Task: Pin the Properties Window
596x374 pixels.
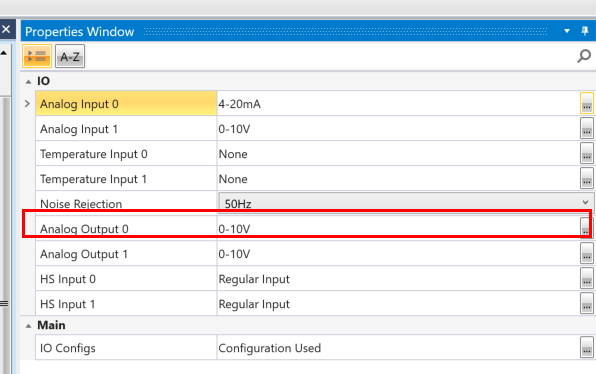Action: [x=585, y=31]
